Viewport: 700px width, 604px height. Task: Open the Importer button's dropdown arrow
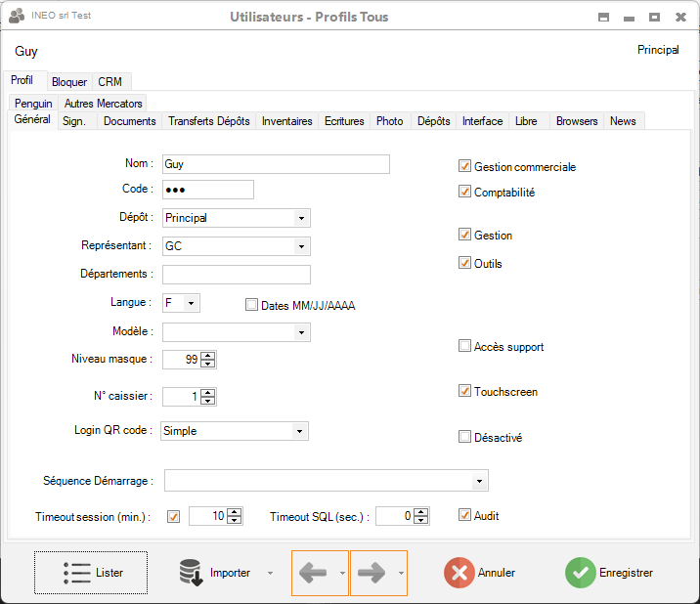coord(270,573)
